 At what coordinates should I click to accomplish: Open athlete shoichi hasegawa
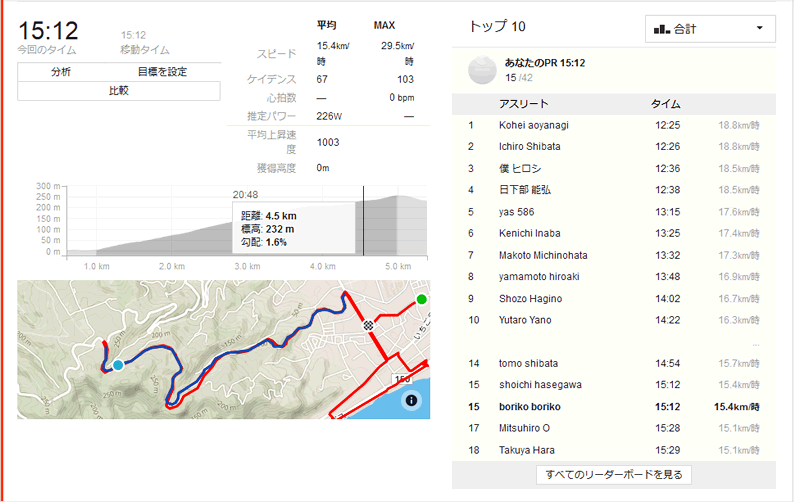tap(540, 385)
